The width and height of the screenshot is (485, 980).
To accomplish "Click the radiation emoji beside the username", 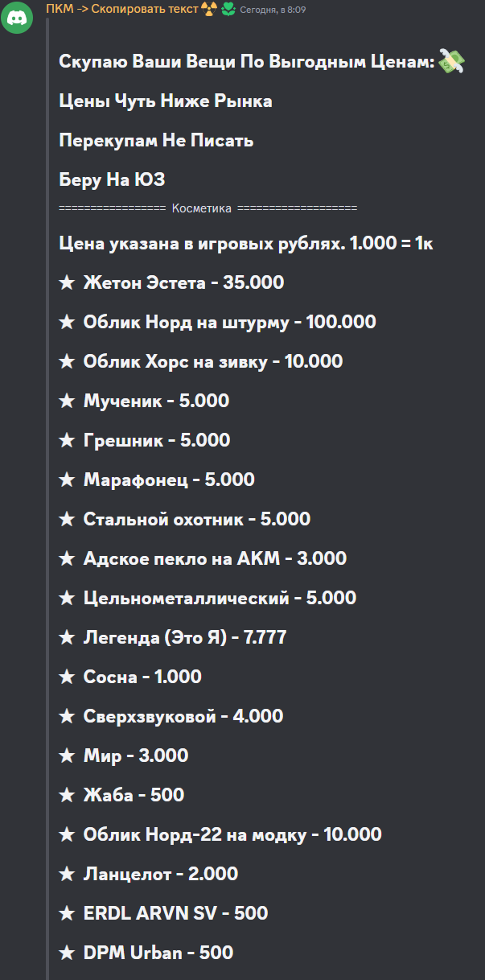I will click(x=209, y=9).
